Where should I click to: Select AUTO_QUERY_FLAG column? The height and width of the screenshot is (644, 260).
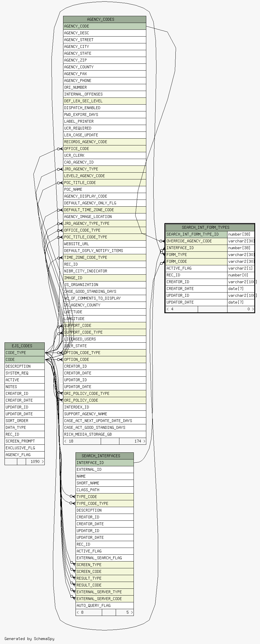(105, 605)
